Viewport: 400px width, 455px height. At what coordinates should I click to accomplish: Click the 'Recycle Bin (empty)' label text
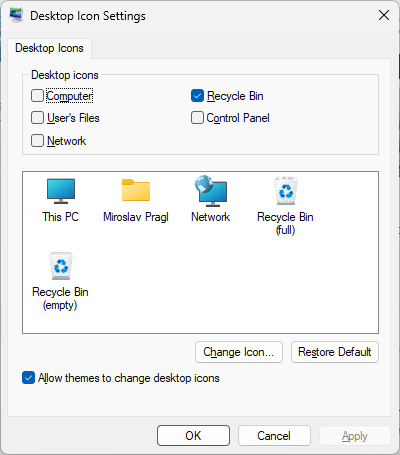[60, 298]
